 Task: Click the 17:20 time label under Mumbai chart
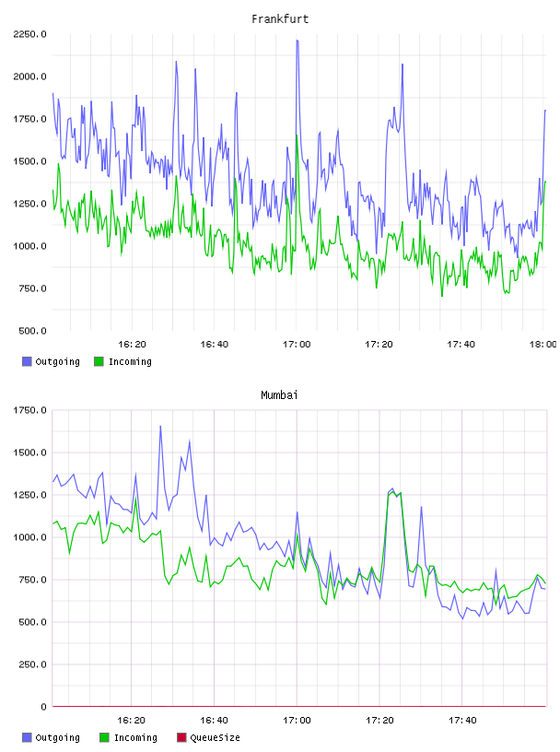(x=379, y=721)
